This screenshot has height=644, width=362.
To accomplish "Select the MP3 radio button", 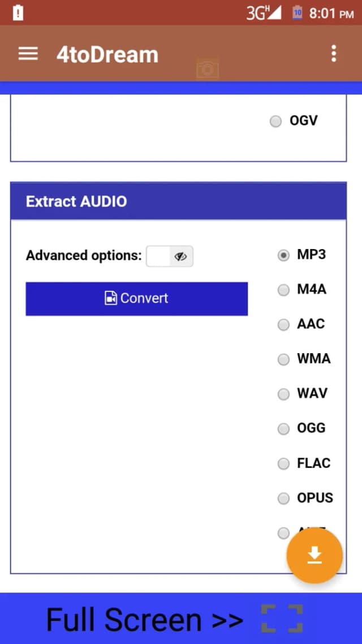I will pyautogui.click(x=283, y=255).
